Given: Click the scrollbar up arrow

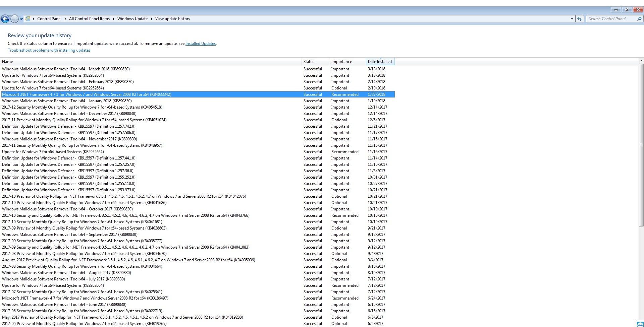Looking at the screenshot, I should tap(641, 61).
